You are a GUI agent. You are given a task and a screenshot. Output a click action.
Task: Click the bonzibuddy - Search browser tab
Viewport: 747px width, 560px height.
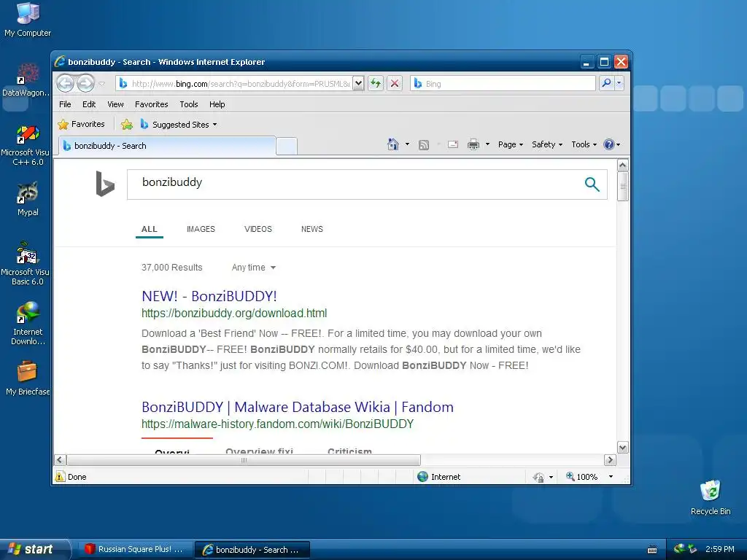[167, 146]
